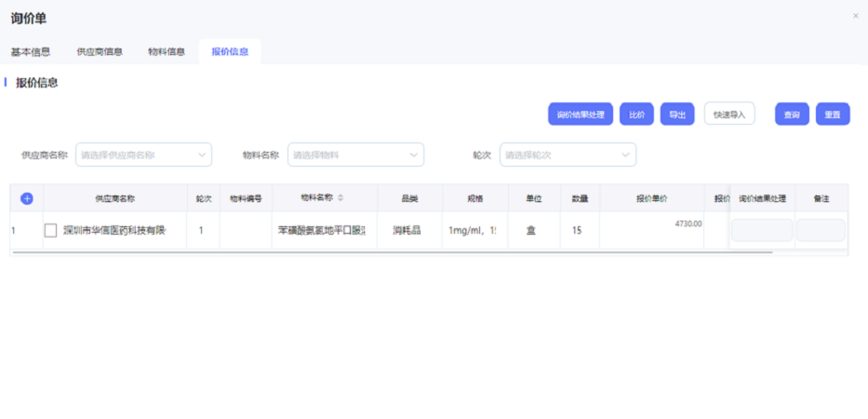Switch to the 基本信息 tab
The height and width of the screenshot is (419, 868).
pos(31,52)
